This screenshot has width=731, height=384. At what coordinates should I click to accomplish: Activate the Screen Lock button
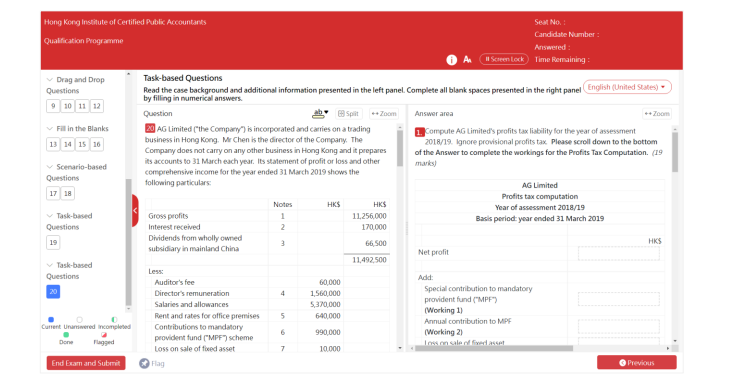pyautogui.click(x=504, y=59)
